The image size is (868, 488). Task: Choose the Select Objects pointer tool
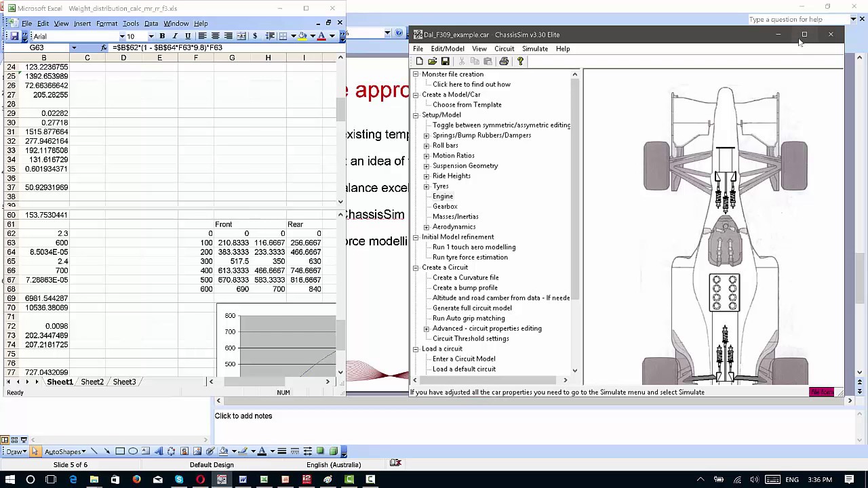coord(35,451)
